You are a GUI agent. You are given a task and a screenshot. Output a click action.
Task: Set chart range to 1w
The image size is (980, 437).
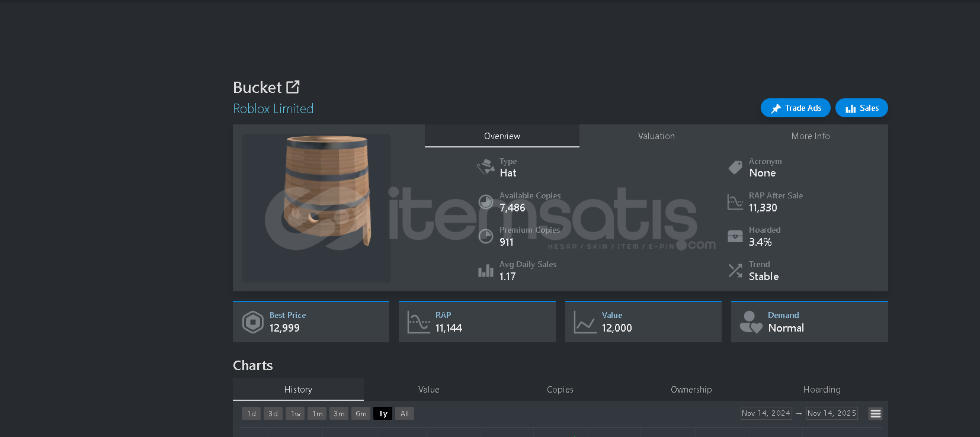tap(295, 413)
